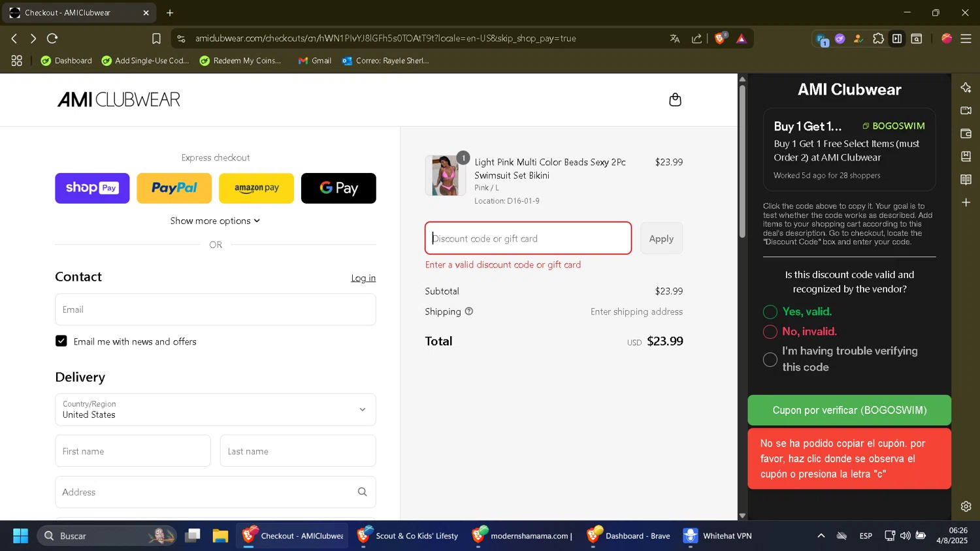Reload the checkout page
Screen dimensions: 980x551
pyautogui.click(x=53, y=39)
